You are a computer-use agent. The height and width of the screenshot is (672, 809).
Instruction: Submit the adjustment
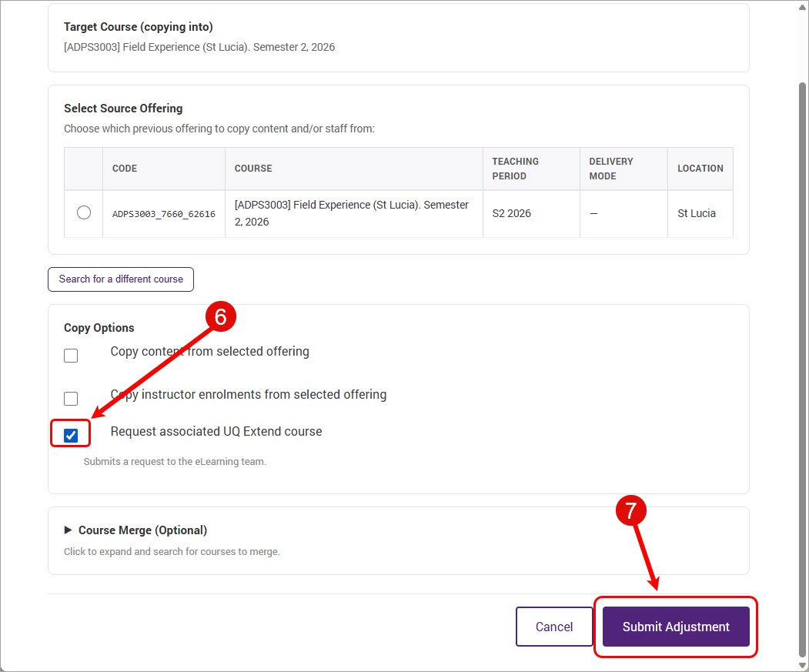(676, 627)
